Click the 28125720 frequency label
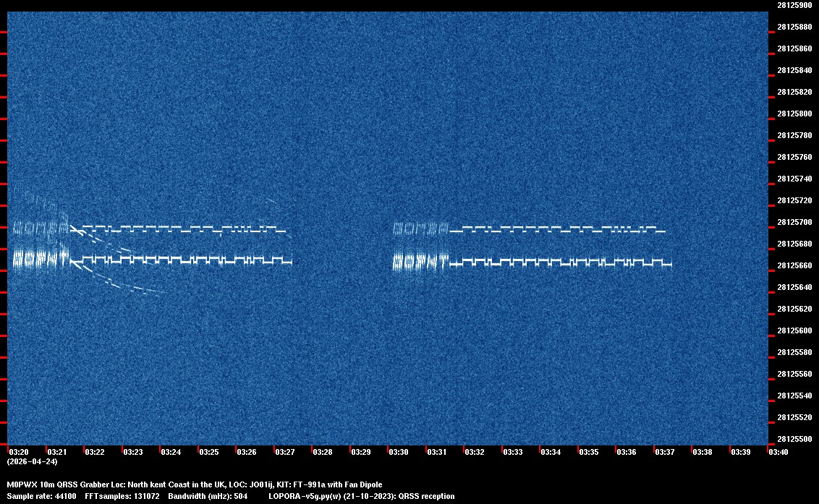The width and height of the screenshot is (819, 504). (x=794, y=200)
